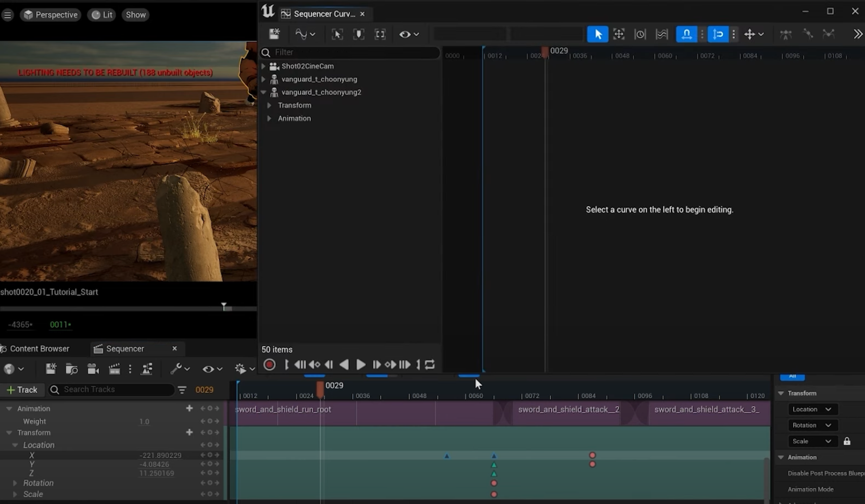
Task: Switch to the Content Browser tab
Action: coord(39,349)
